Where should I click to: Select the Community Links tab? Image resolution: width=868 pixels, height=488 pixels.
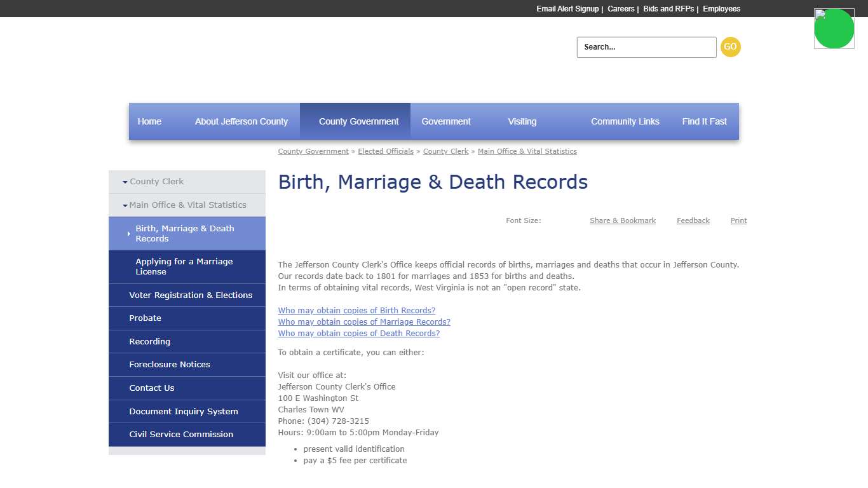[x=625, y=121]
